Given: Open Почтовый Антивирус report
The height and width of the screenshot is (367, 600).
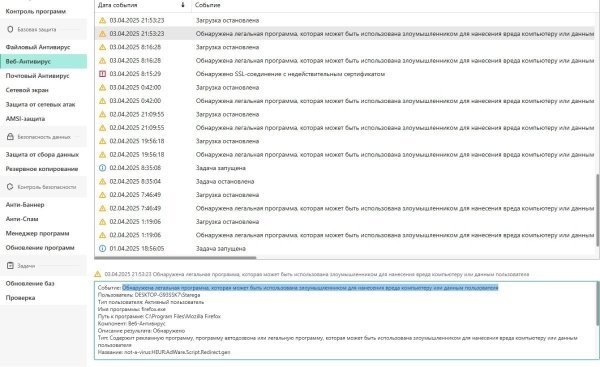Looking at the screenshot, I should click(38, 76).
